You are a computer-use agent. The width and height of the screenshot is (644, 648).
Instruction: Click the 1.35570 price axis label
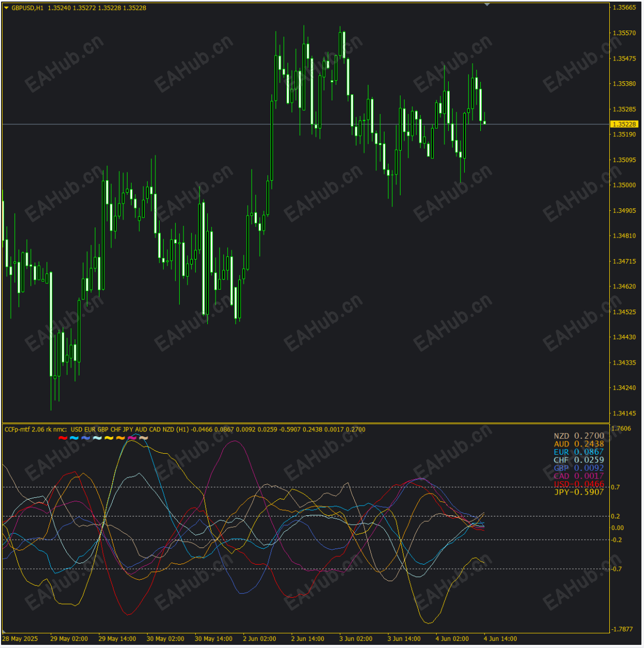(x=624, y=33)
